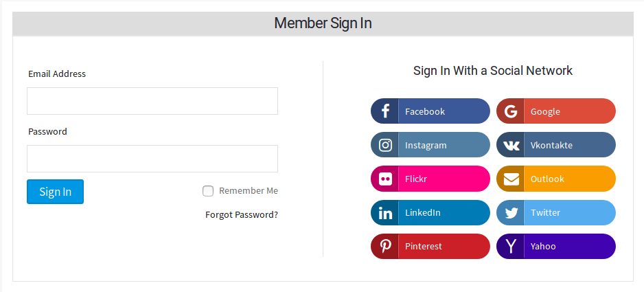
Task: Open the Forgot Password? link
Action: click(x=242, y=214)
